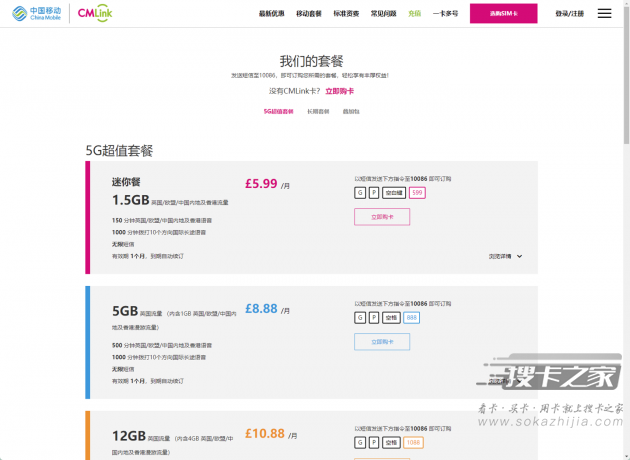Viewport: 630px width, 460px height.
Task: Expand 浏览详情 in the 迷你餐 plan
Action: click(x=500, y=256)
